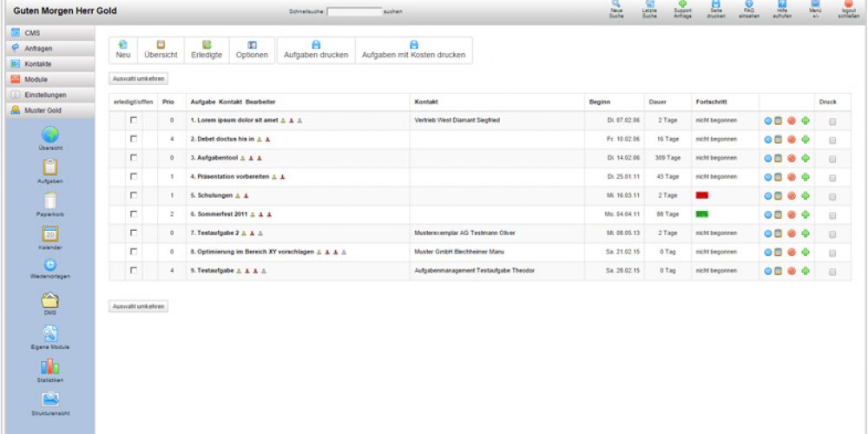Click green plus icon for Sommerfest 2011
Viewport: 868px width, 434px height.
click(806, 214)
